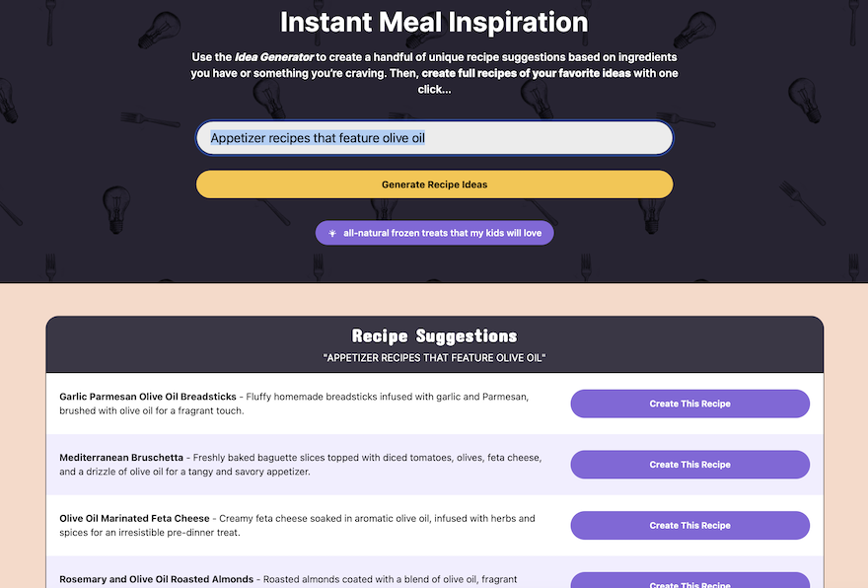Click the Garlic Parmesan Olive Oil Breadsticks title

pos(148,397)
